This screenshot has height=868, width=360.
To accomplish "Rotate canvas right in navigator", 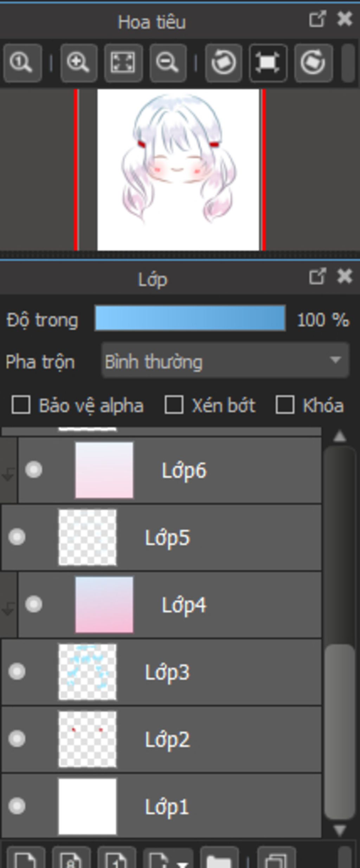I will pyautogui.click(x=313, y=63).
